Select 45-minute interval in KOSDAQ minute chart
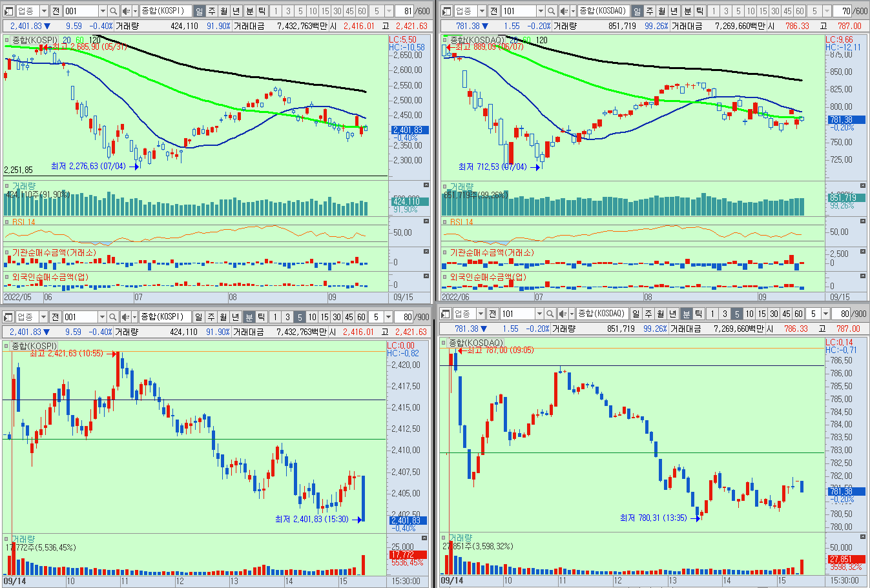 coord(786,314)
